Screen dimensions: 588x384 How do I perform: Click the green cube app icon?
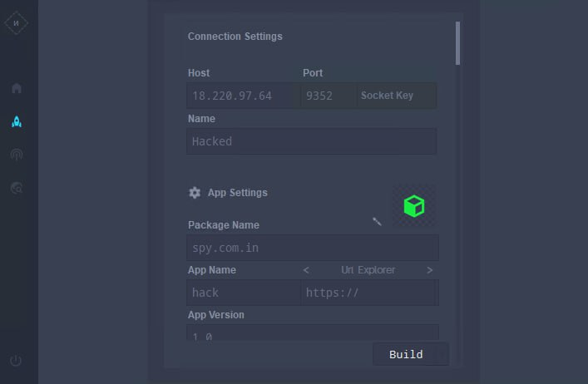coord(414,206)
